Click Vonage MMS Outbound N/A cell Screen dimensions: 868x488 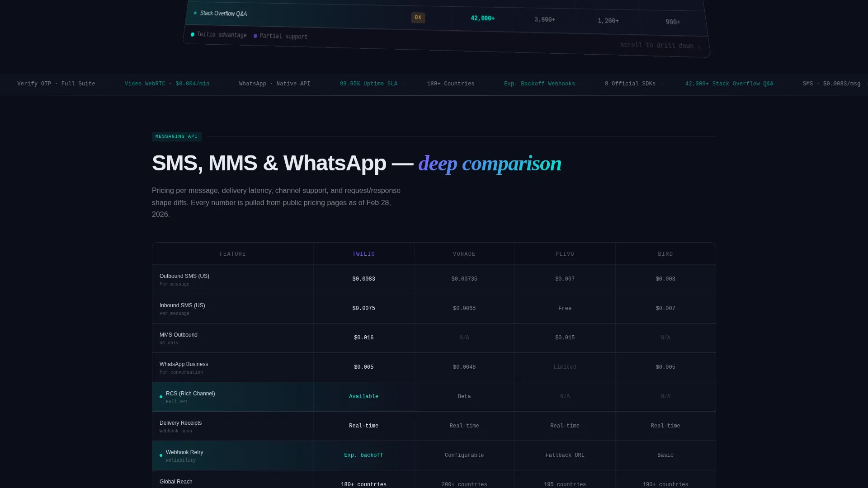click(464, 338)
